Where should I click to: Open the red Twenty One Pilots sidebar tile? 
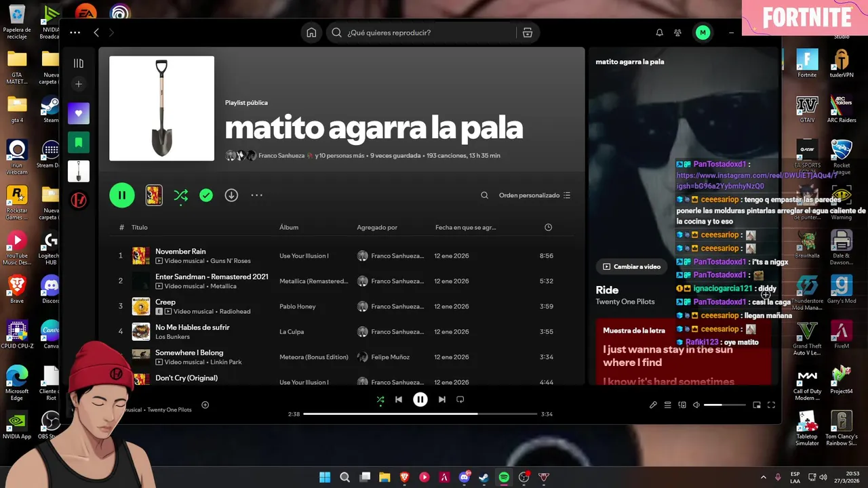coord(79,201)
